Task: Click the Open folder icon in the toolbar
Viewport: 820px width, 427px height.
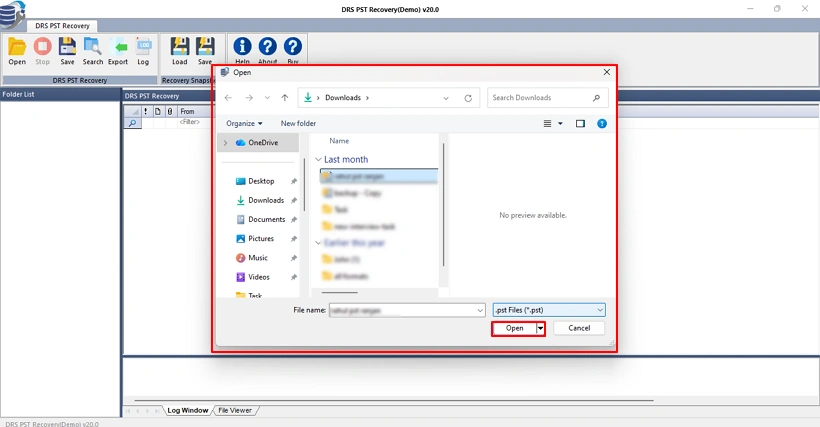Action: [x=17, y=47]
